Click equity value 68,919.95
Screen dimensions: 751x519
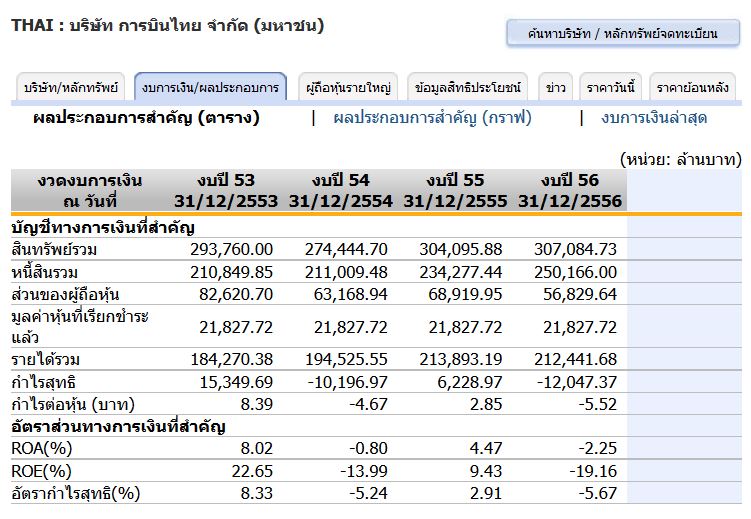pos(465,294)
